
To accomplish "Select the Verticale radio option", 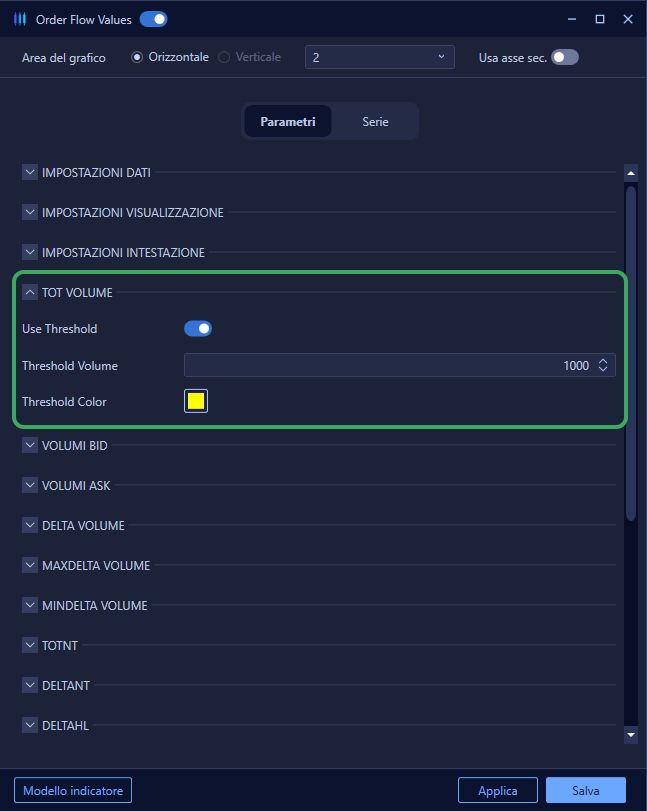I will 224,57.
